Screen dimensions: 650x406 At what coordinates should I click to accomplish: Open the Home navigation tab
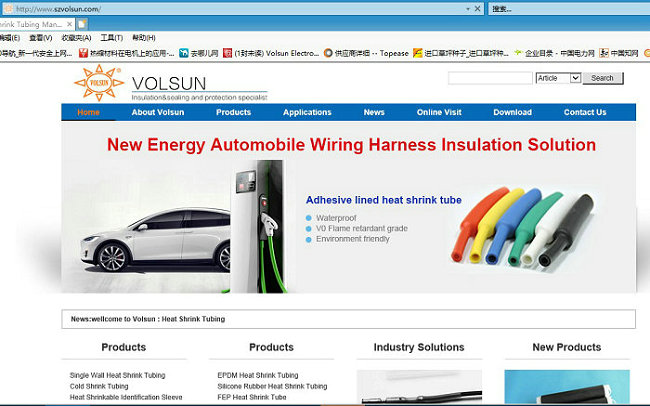[88, 112]
